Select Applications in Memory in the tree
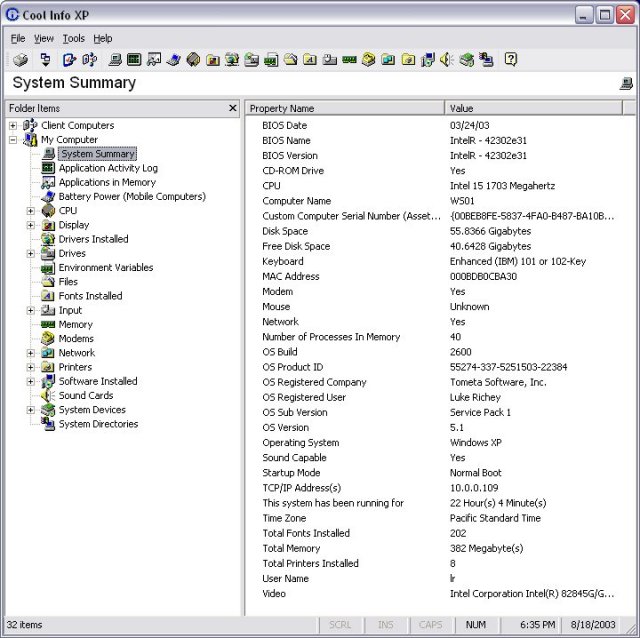This screenshot has height=638, width=640. [107, 182]
